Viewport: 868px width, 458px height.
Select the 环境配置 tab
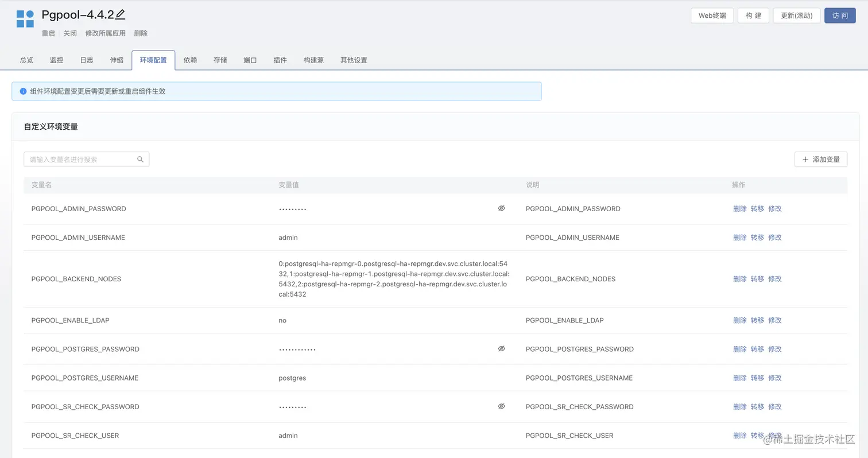[153, 60]
